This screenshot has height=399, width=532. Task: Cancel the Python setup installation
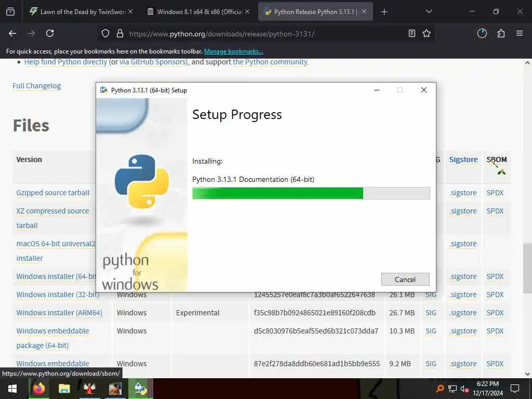pos(405,279)
